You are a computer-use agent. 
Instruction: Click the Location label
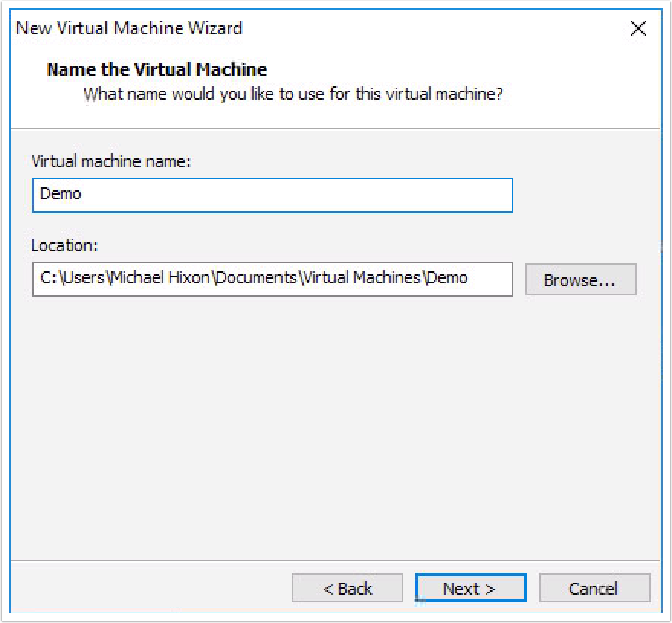click(64, 246)
